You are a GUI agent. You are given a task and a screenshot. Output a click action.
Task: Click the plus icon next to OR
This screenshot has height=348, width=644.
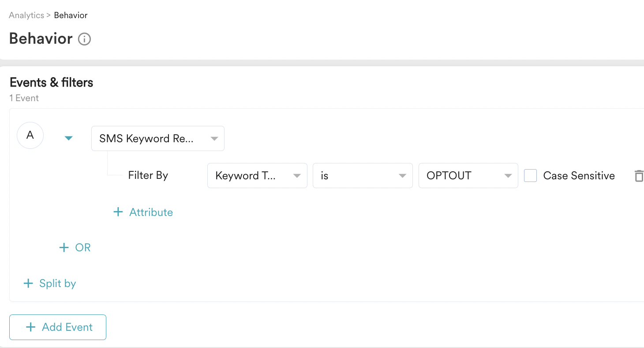click(x=64, y=248)
